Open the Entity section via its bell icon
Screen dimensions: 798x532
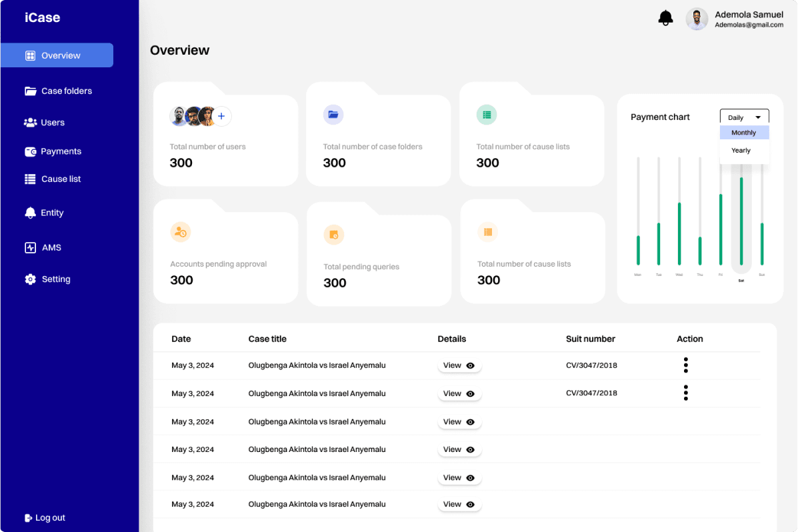[31, 212]
